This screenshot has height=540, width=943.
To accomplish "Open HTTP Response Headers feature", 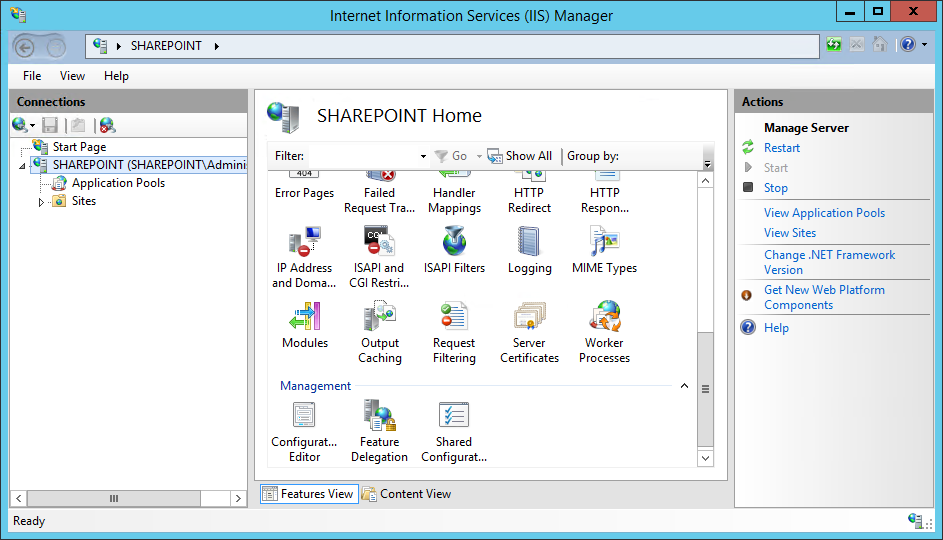I will [x=604, y=192].
